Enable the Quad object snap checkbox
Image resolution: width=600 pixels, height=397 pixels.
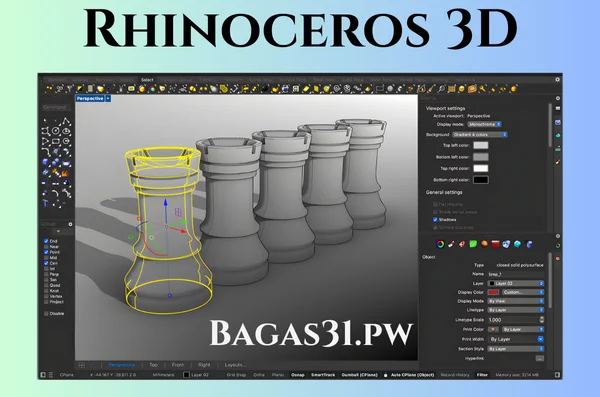pos(46,285)
